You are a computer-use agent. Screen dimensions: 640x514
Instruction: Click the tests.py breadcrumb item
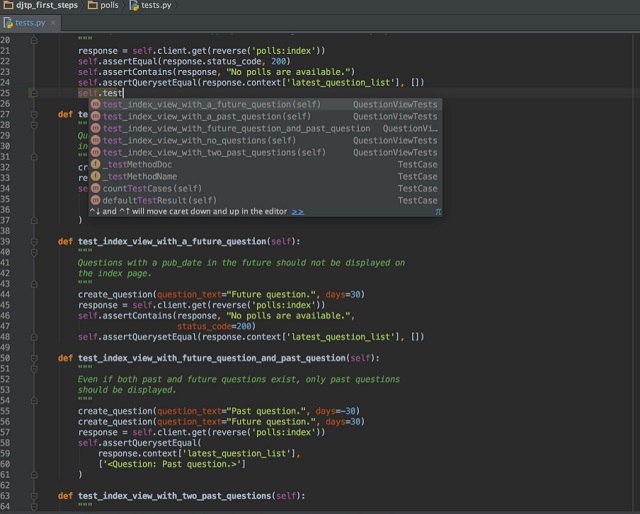[151, 5]
